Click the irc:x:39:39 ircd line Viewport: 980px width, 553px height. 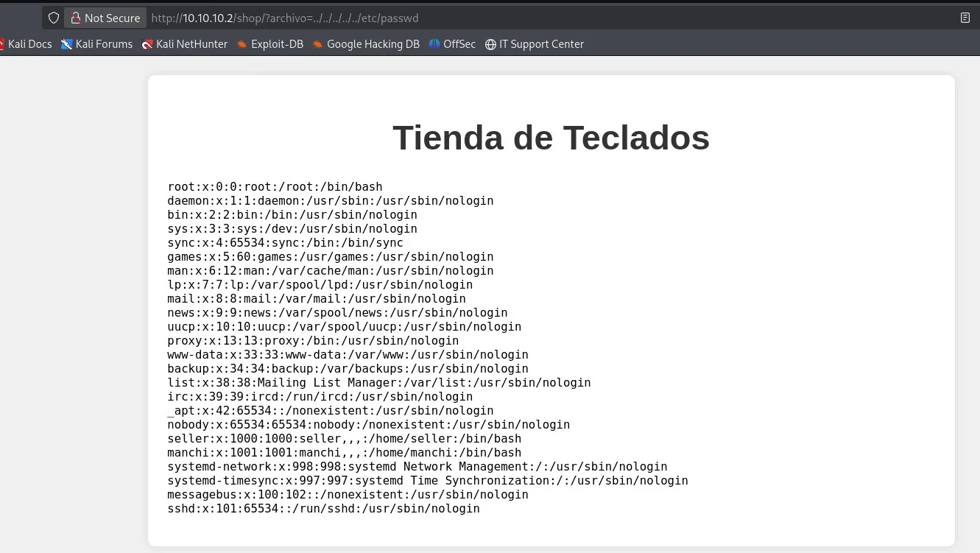(320, 397)
